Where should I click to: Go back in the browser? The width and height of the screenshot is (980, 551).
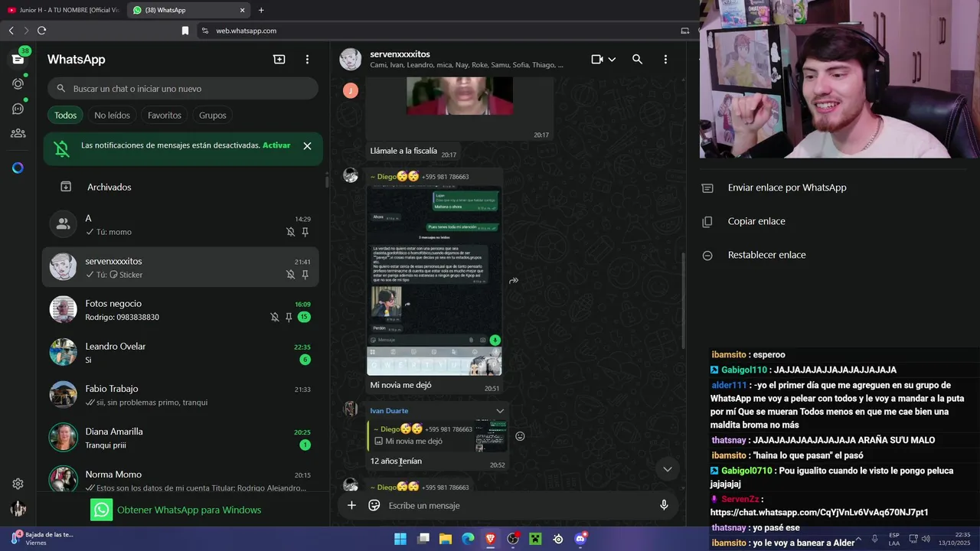[x=11, y=31]
